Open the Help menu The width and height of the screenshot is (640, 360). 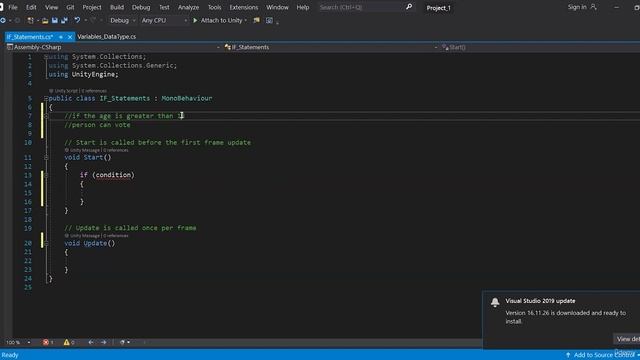(302, 7)
